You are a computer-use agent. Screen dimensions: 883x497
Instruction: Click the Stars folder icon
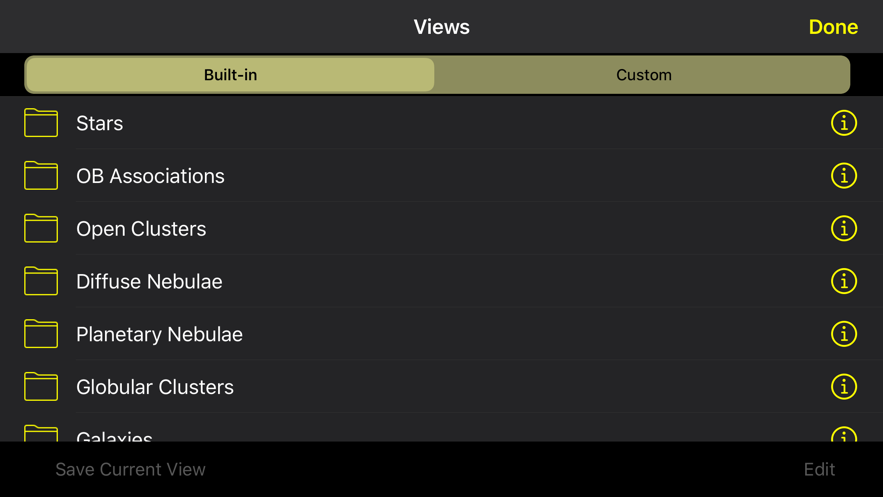[41, 123]
